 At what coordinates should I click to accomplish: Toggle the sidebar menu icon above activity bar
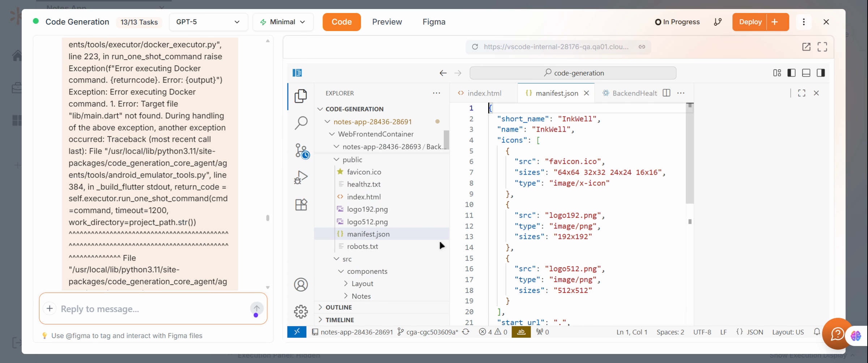click(x=297, y=73)
